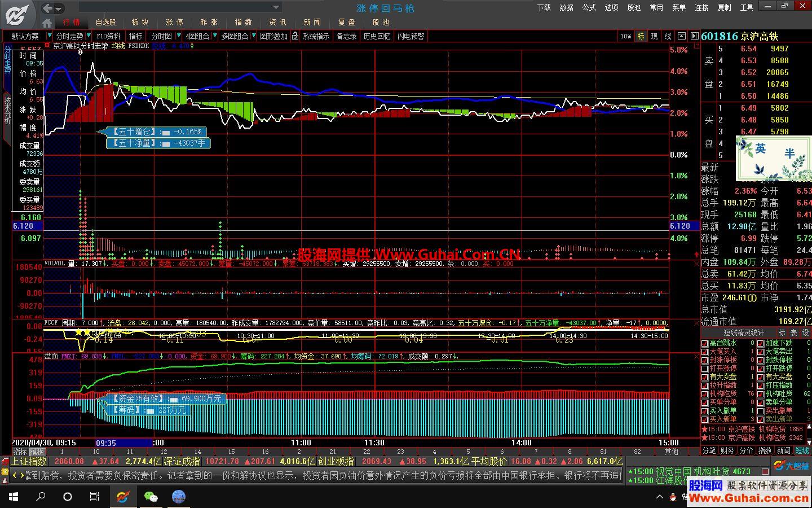The height and width of the screenshot is (508, 812).
Task: Click the 11:00 marker on time axis
Action: click(x=301, y=443)
